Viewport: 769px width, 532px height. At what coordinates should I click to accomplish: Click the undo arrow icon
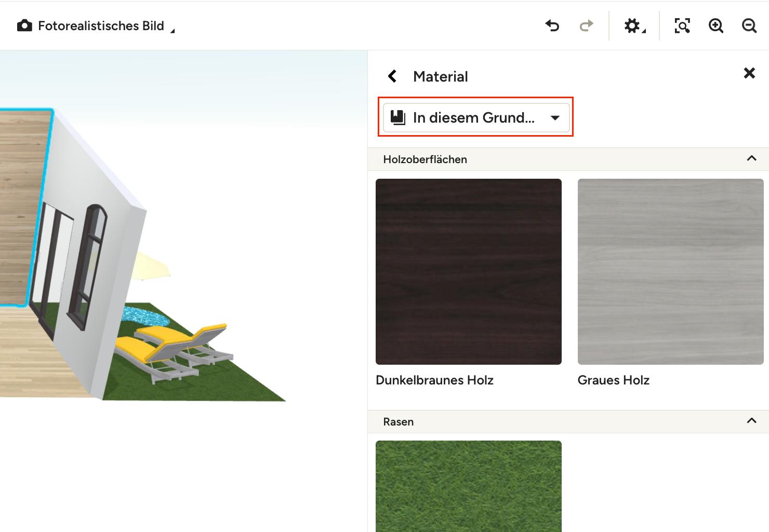[552, 25]
